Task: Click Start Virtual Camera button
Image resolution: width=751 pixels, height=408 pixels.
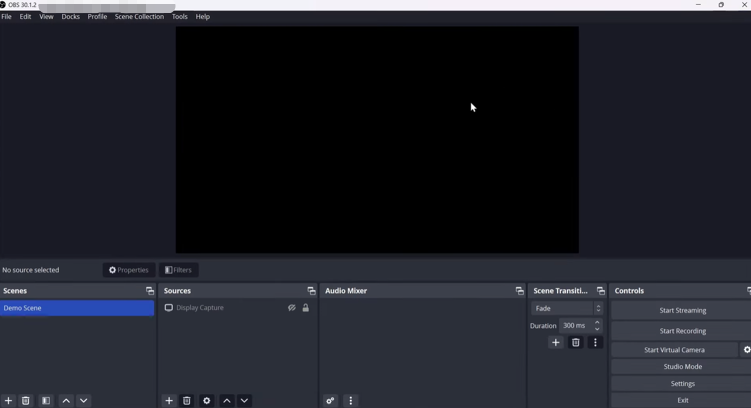Action: (674, 350)
